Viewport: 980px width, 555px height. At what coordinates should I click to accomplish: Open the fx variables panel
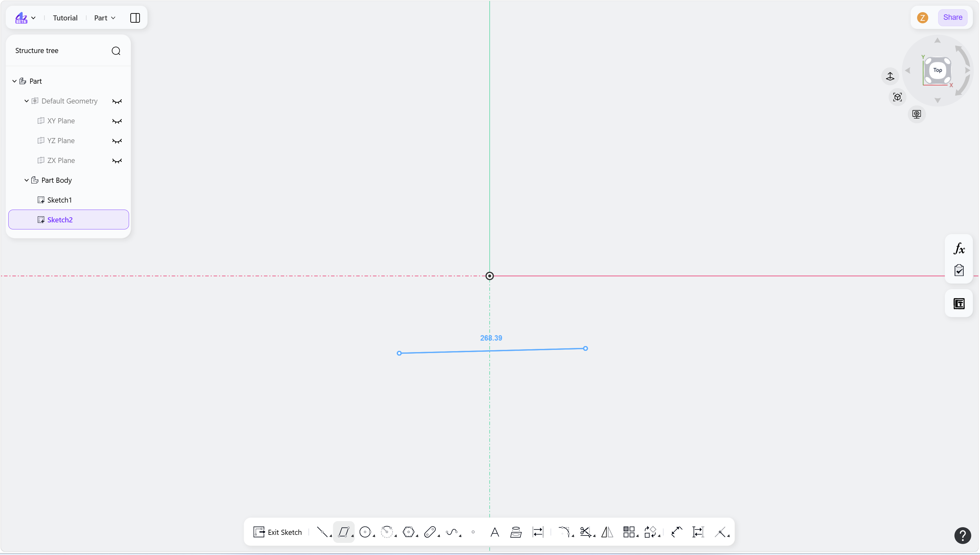(x=959, y=249)
